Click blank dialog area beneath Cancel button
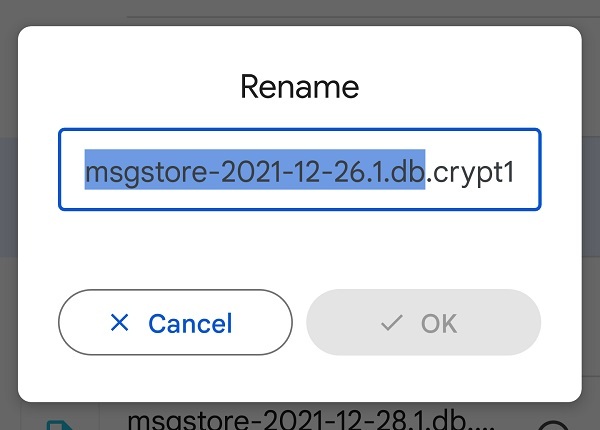The height and width of the screenshot is (430, 600). pyautogui.click(x=175, y=378)
